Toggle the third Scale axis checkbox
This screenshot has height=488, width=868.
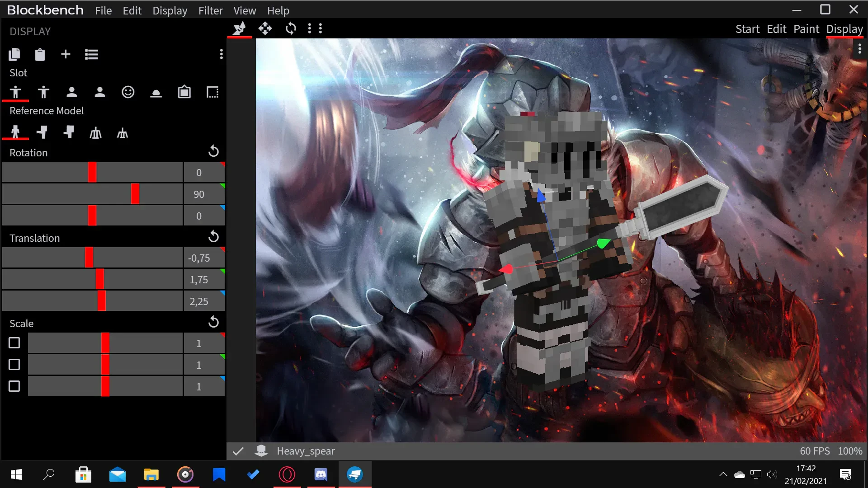(14, 386)
